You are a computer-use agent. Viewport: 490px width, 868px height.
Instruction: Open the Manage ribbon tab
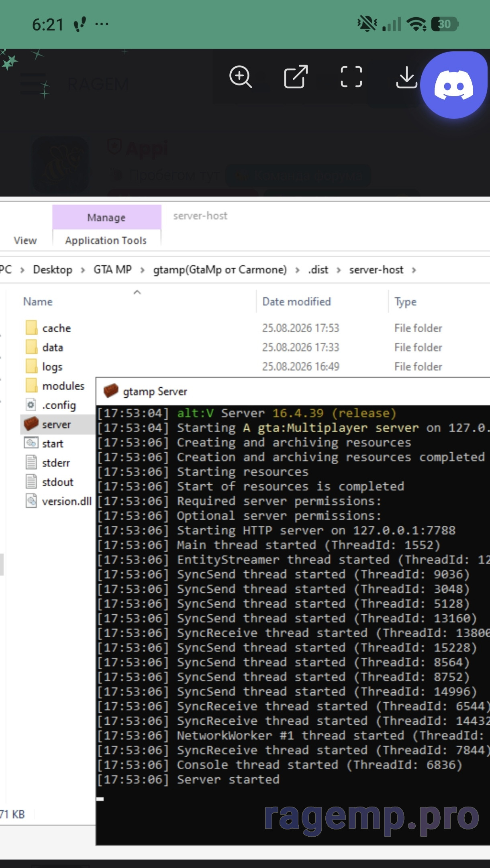[106, 218]
